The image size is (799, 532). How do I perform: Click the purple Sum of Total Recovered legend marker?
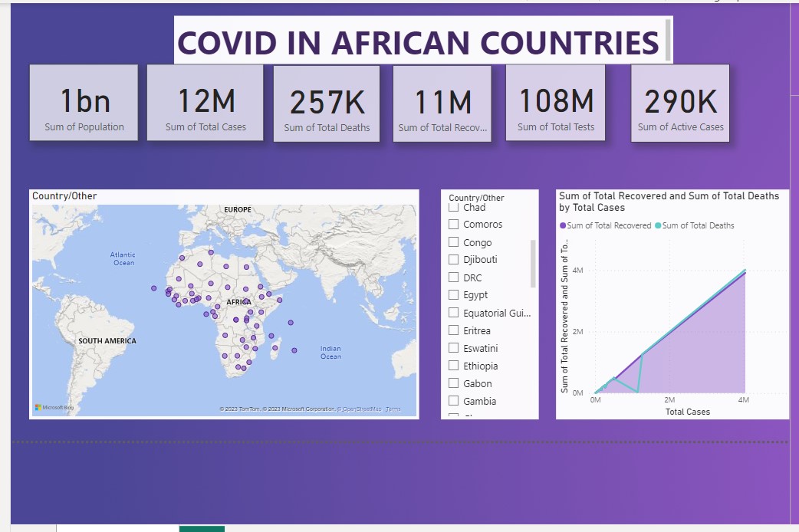point(563,226)
